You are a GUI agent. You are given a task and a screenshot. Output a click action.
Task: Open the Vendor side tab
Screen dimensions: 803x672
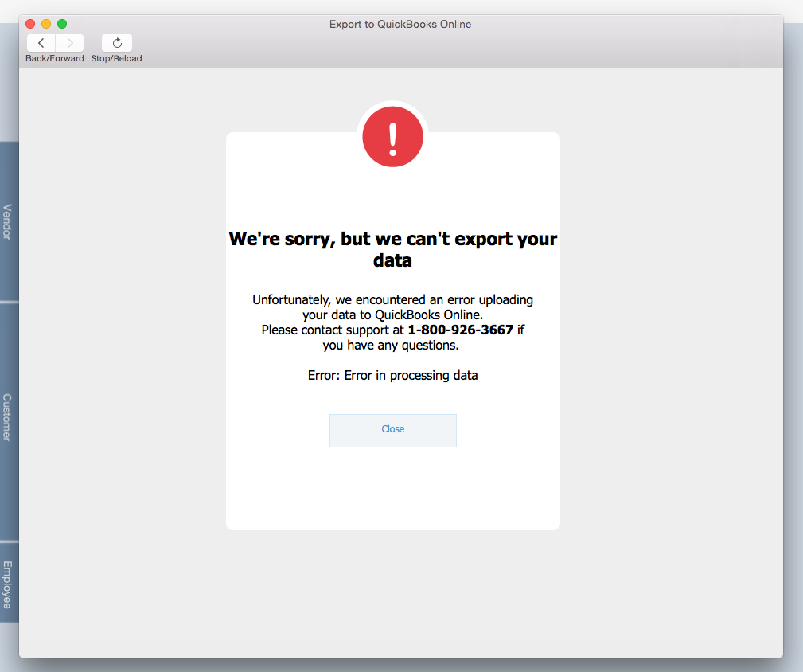tap(8, 221)
